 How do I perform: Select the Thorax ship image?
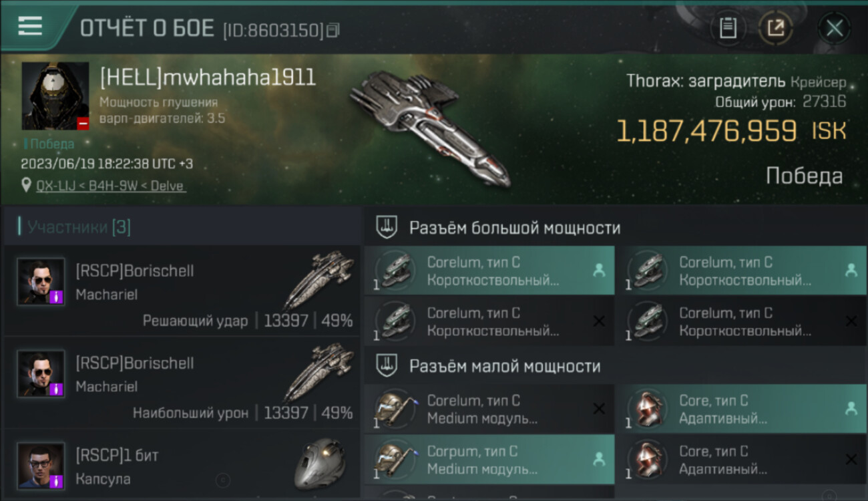tap(431, 127)
